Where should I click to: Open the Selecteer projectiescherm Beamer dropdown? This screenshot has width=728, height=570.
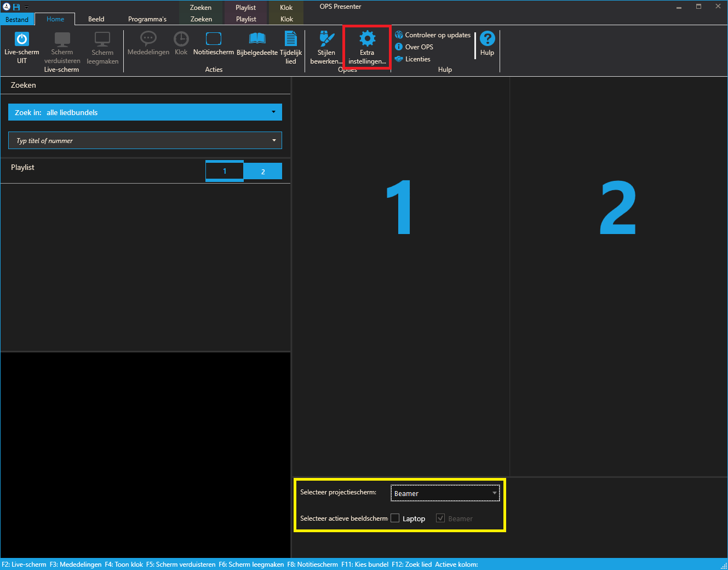tap(445, 493)
